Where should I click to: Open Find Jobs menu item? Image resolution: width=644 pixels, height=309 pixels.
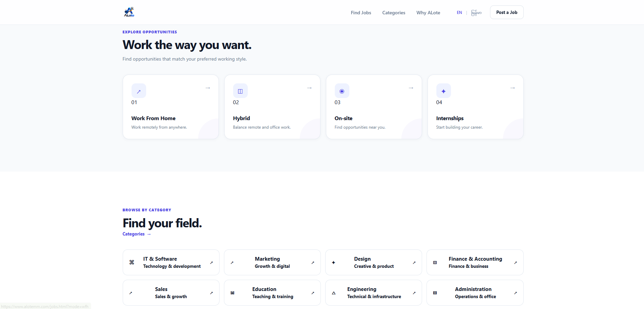click(x=361, y=13)
